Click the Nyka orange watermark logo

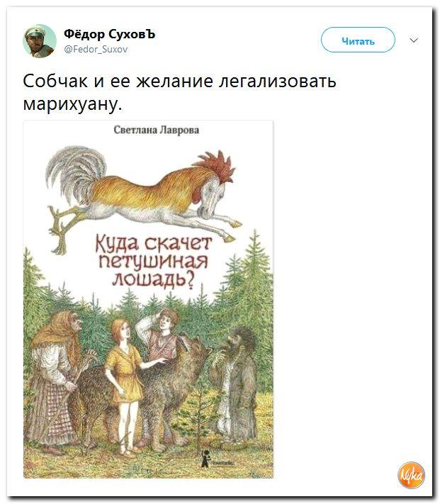click(412, 476)
